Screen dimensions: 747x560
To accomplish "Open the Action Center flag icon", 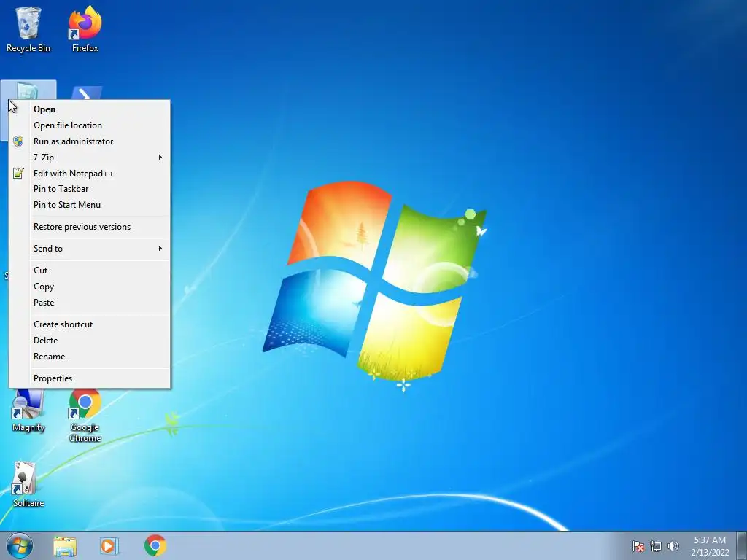I will (638, 546).
